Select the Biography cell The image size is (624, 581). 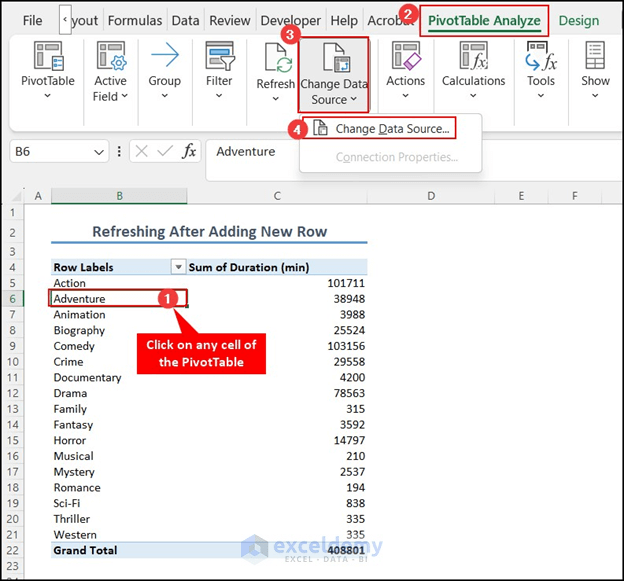click(x=119, y=330)
